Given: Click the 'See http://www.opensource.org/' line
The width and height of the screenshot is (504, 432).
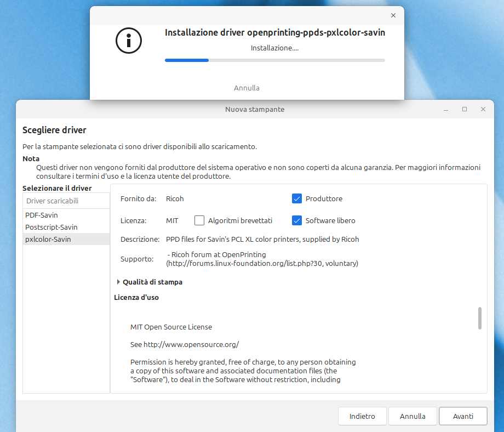Looking at the screenshot, I should 185,344.
